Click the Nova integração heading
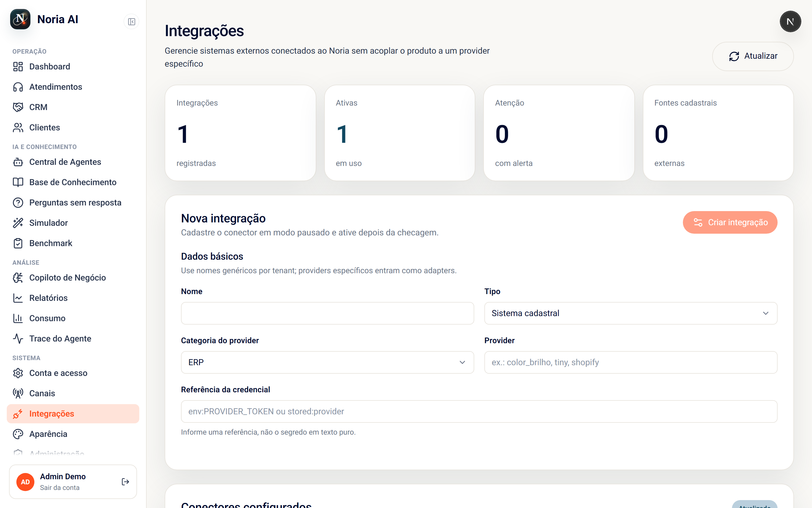Image resolution: width=812 pixels, height=508 pixels. coord(223,218)
